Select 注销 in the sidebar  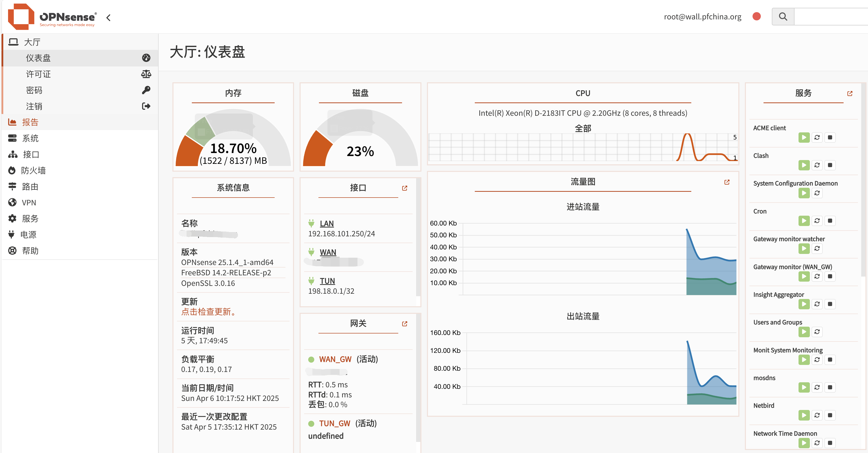[34, 106]
